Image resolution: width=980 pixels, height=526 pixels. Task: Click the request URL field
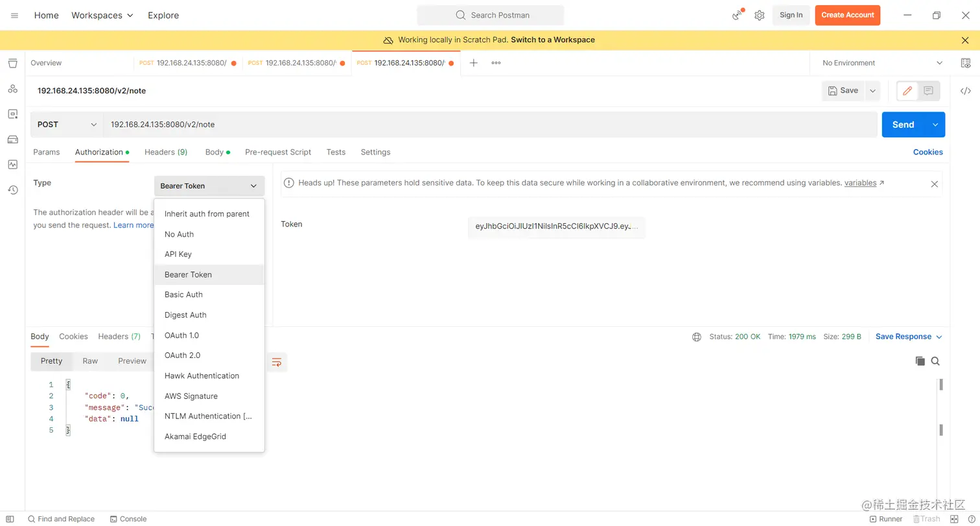[x=489, y=125]
